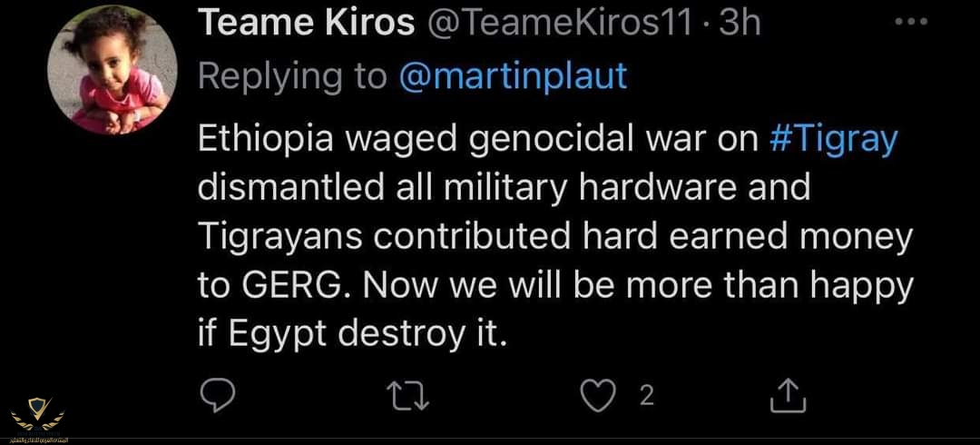Viewport: 980px width, 445px height.
Task: Click the 3h timestamp
Action: pos(740,25)
